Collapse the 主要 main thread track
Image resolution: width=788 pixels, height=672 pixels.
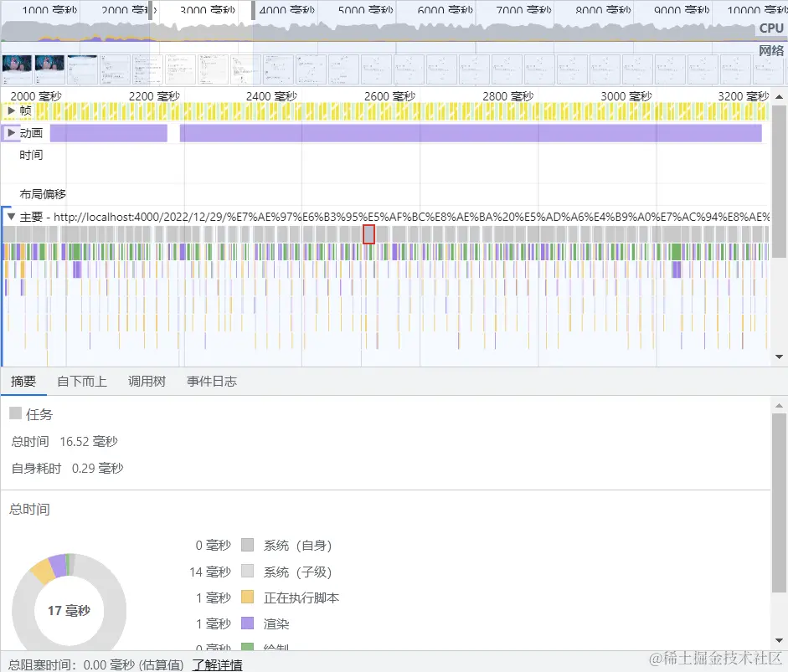click(x=11, y=217)
